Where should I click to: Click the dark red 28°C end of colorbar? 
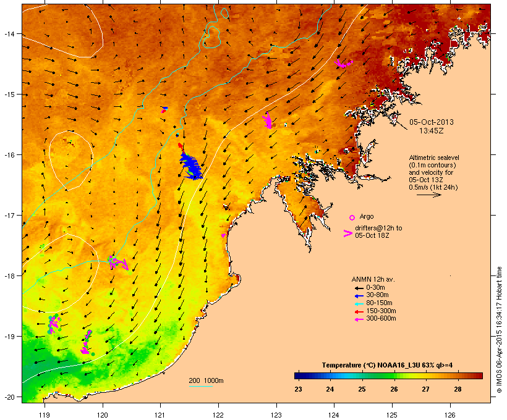coord(479,376)
